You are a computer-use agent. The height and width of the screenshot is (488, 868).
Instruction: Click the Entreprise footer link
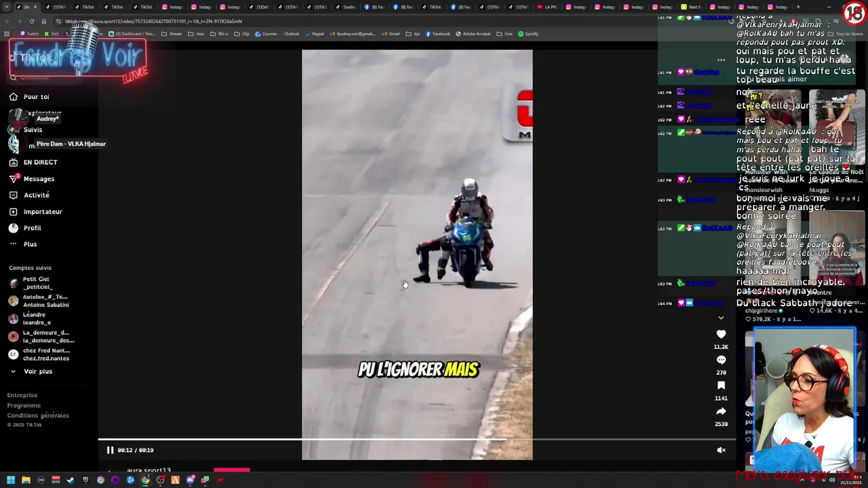tap(22, 395)
